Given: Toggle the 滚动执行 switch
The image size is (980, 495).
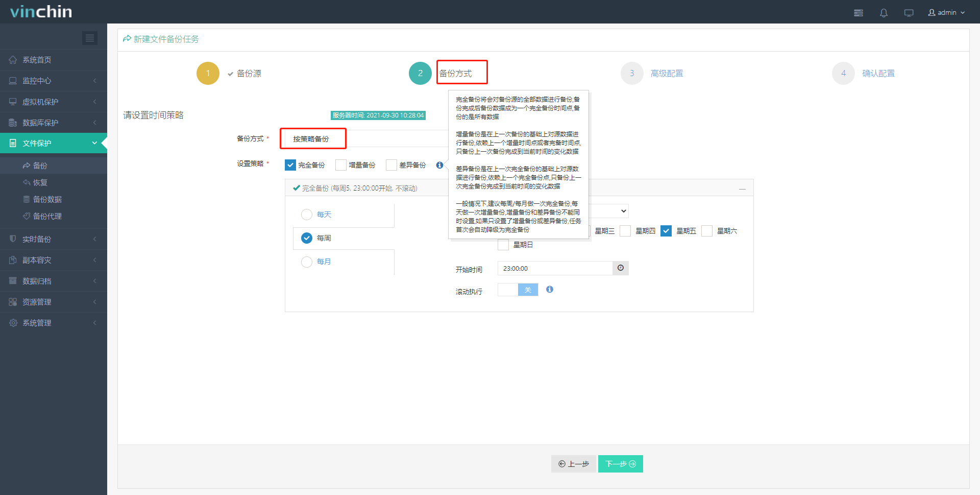Looking at the screenshot, I should click(x=518, y=290).
